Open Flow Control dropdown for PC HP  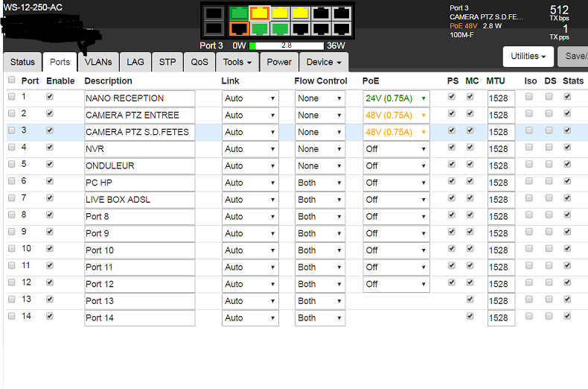(x=319, y=183)
